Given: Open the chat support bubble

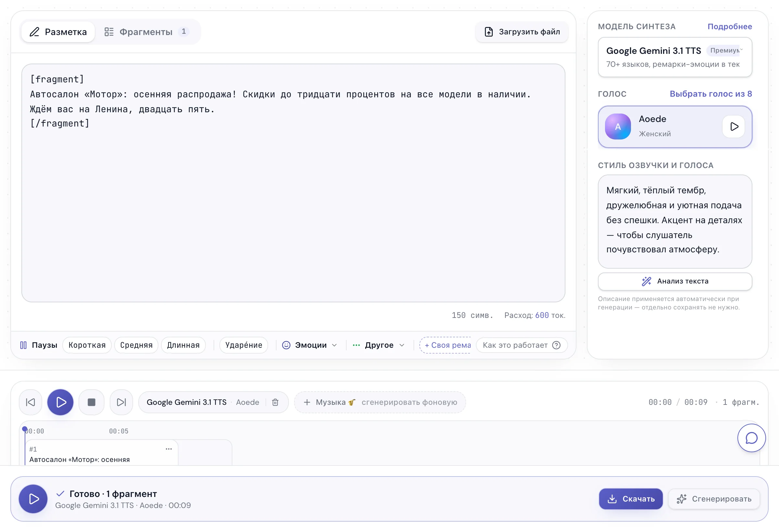Looking at the screenshot, I should (x=751, y=438).
